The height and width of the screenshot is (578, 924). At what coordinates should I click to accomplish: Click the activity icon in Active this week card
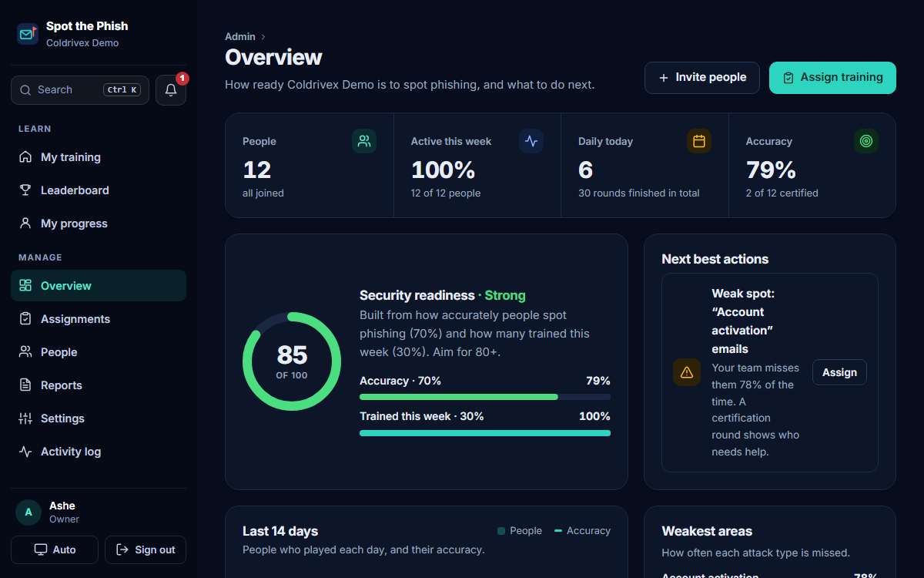pos(531,141)
